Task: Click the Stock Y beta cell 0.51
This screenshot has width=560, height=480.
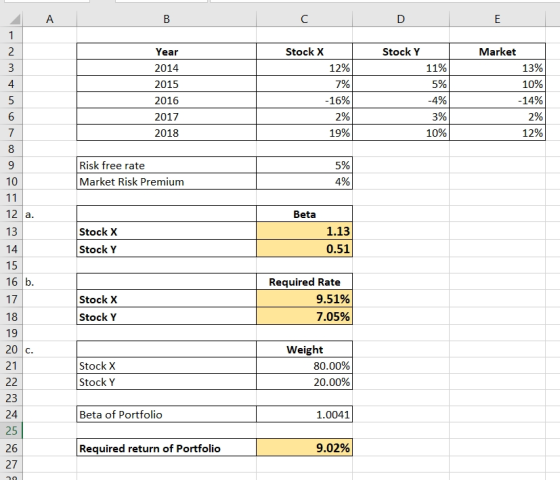Action: point(304,249)
